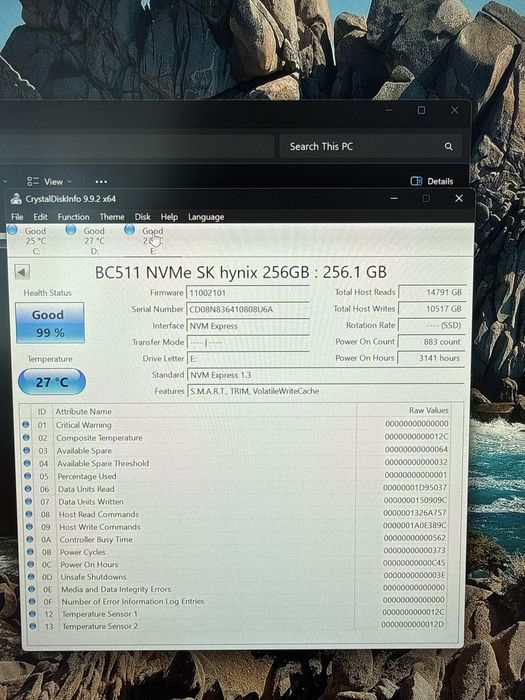Click the Good 99 % health status button
The image size is (525, 700).
click(x=50, y=323)
